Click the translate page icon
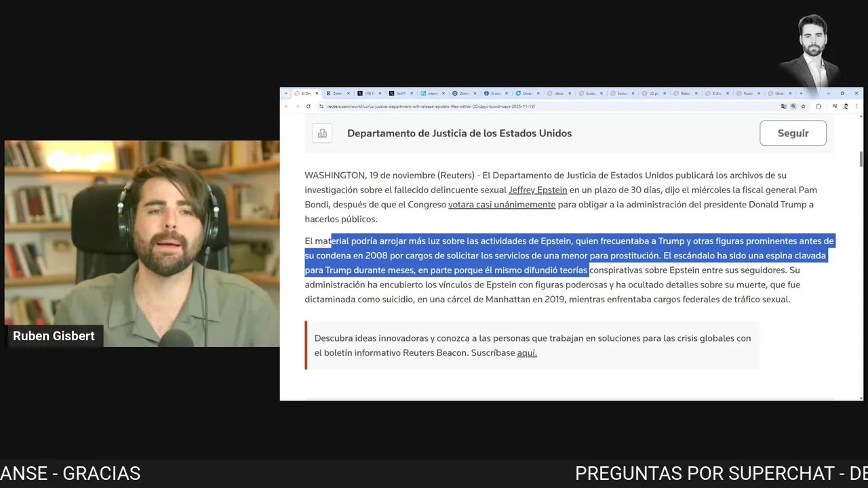 (x=783, y=106)
